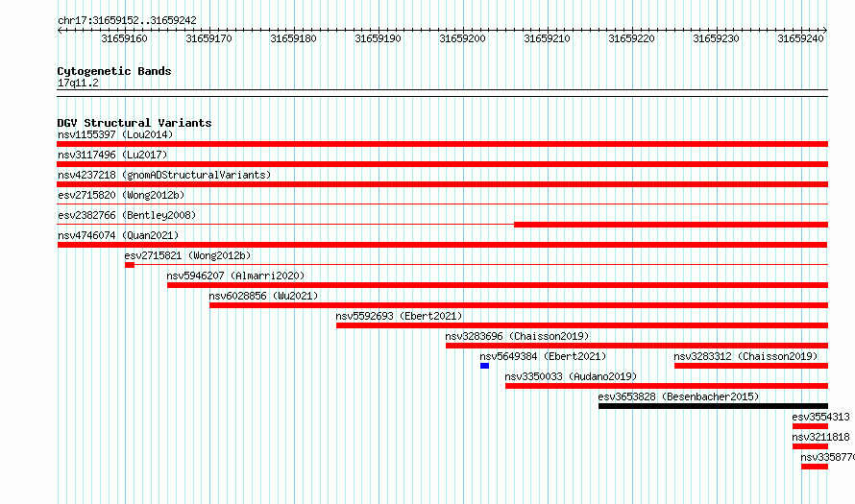Click ruler position label 31659240
855x504 pixels.
pyautogui.click(x=800, y=38)
